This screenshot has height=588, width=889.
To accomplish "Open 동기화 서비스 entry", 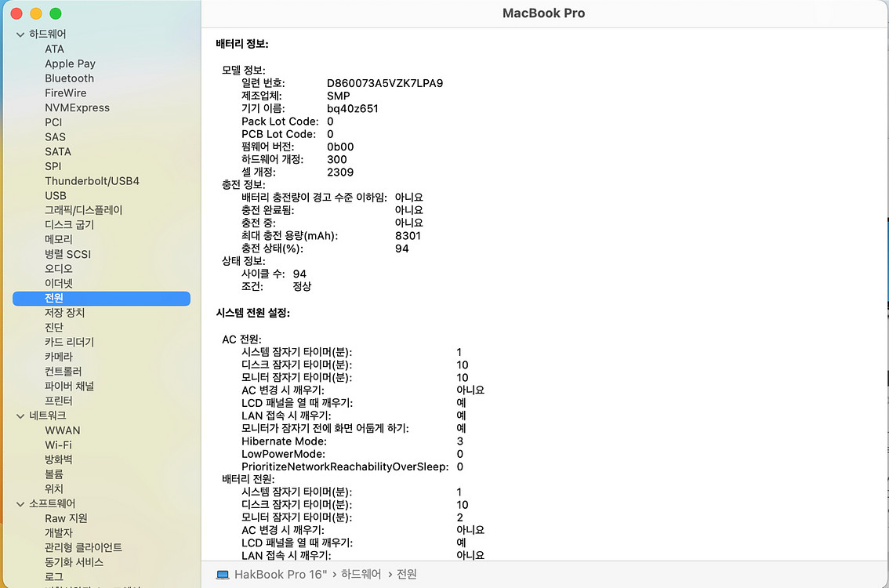I will (74, 562).
